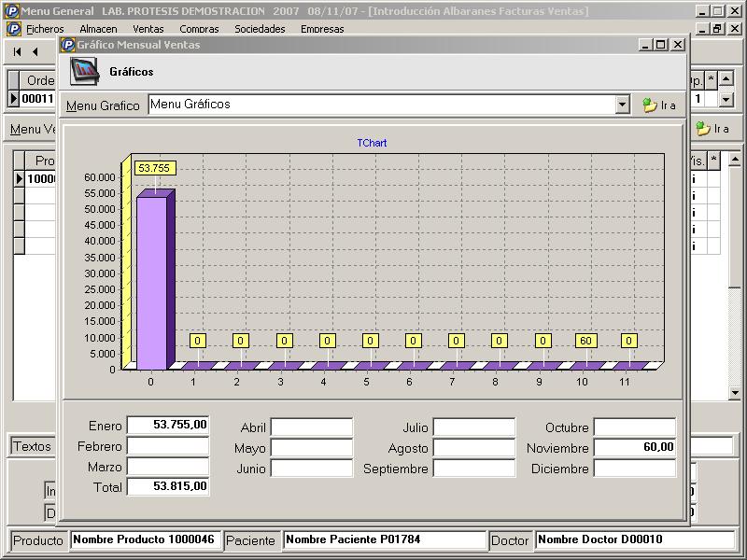Click the 60 data label above month 10
Viewport: 747px width, 560px height.
(x=585, y=341)
